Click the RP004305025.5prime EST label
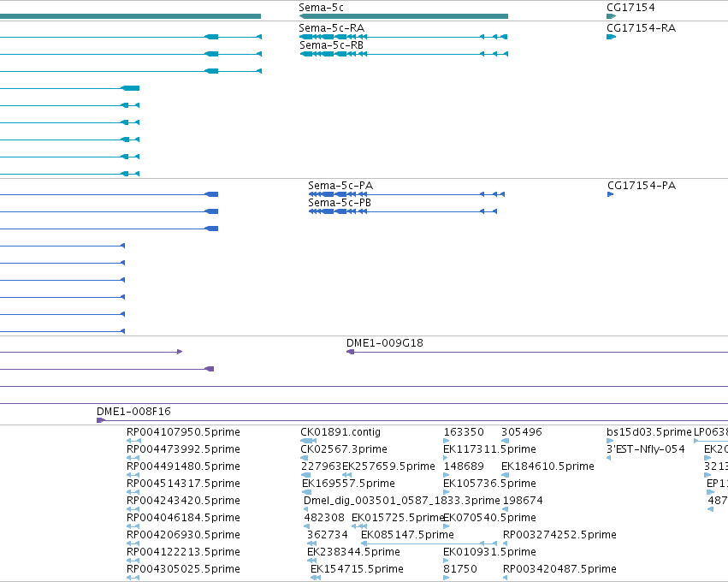The image size is (728, 582). point(183,569)
